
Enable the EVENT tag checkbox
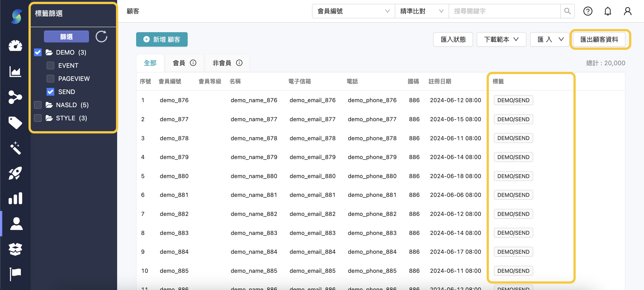(x=50, y=65)
